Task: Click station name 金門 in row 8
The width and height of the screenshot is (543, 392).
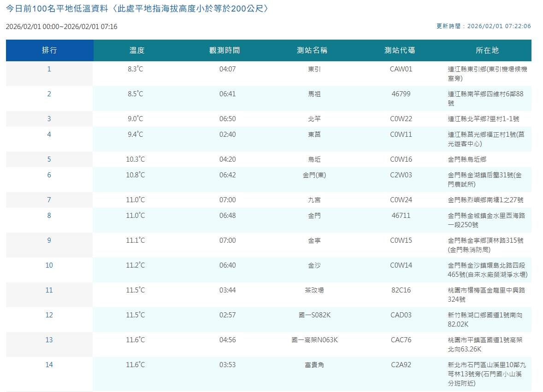Action: click(314, 216)
